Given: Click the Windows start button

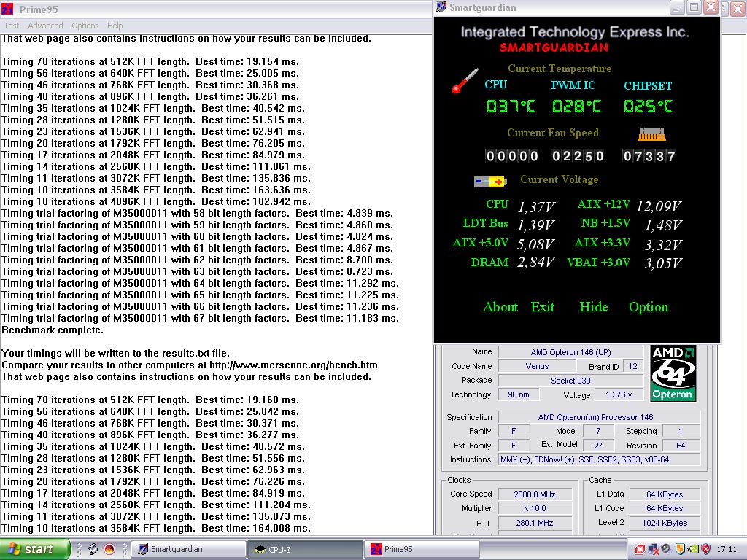Looking at the screenshot, I should coord(34,549).
